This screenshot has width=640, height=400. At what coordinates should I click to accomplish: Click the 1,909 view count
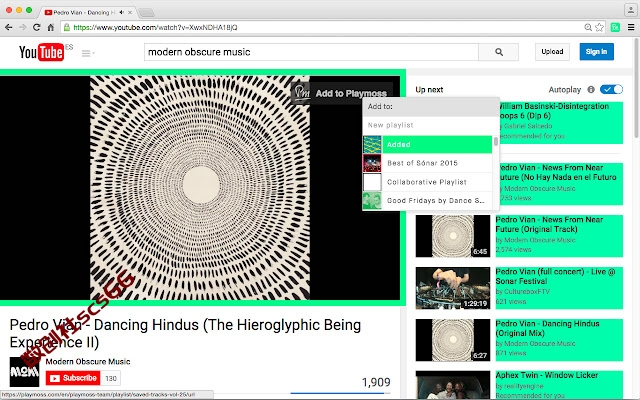376,382
